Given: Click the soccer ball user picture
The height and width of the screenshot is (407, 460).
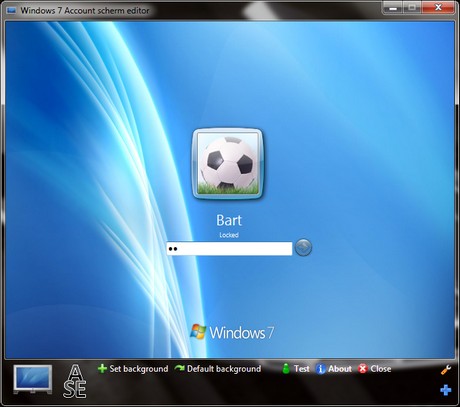Looking at the screenshot, I should pyautogui.click(x=228, y=163).
